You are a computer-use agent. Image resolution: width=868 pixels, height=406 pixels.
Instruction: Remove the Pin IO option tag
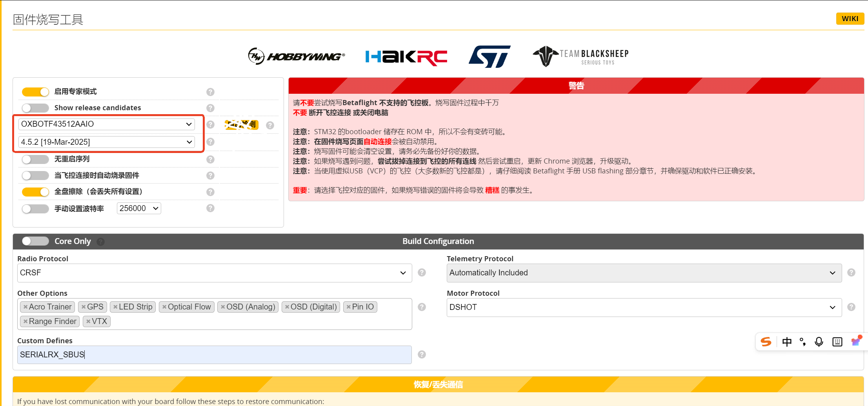[x=348, y=307]
